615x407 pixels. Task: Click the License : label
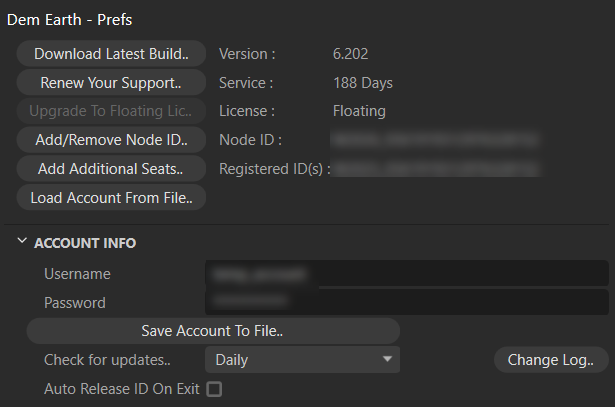(x=247, y=111)
